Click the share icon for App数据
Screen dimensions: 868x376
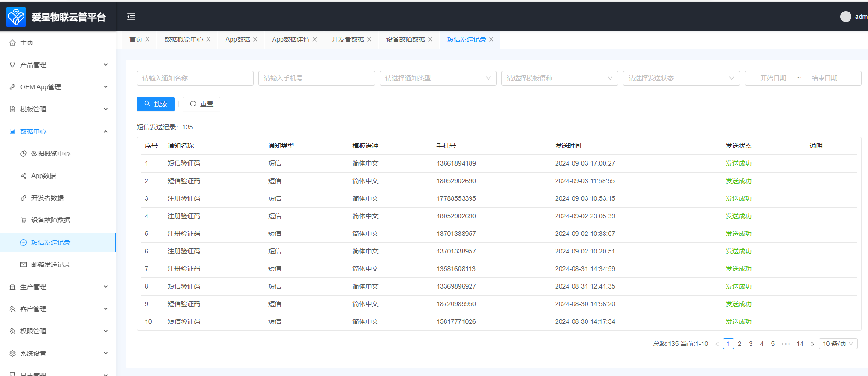pos(24,176)
